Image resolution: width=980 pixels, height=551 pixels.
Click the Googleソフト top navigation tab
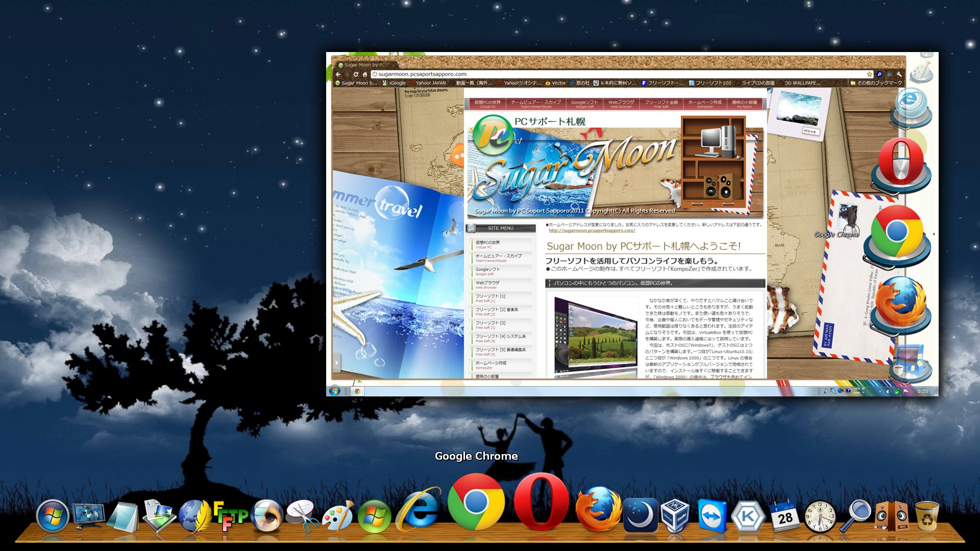(x=584, y=104)
